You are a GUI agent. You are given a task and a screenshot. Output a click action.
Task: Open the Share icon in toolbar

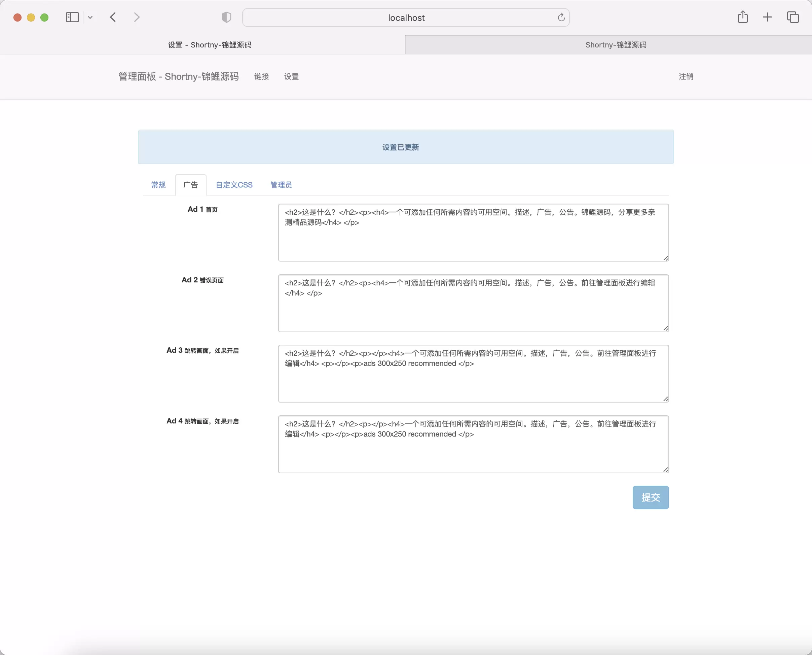coord(743,17)
